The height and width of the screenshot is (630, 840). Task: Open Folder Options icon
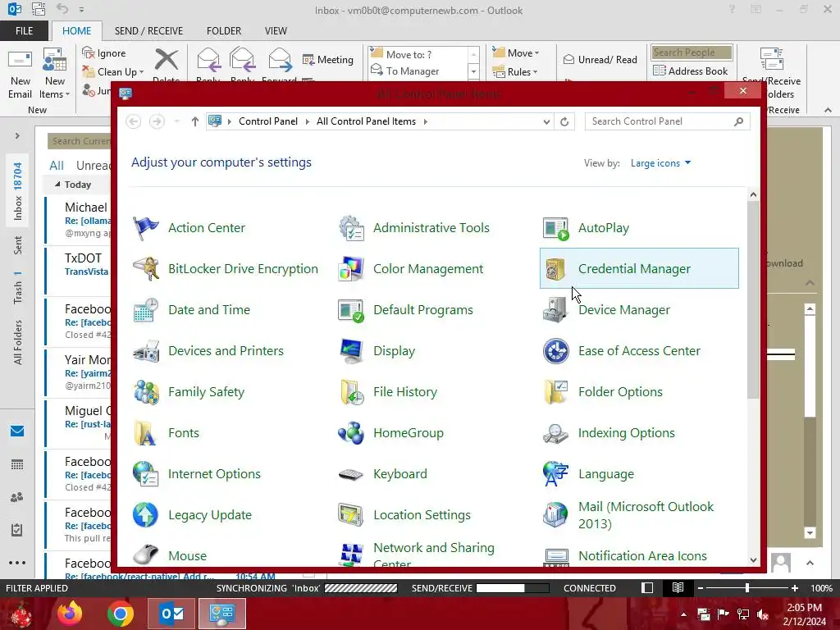coord(556,392)
